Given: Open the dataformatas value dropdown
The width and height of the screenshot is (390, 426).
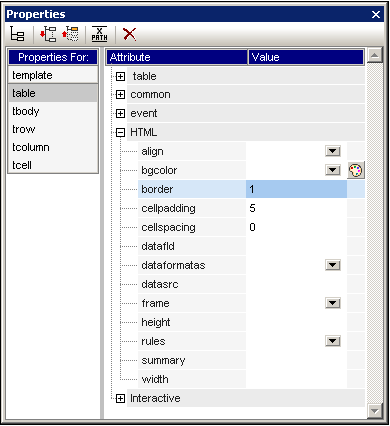Looking at the screenshot, I should (333, 265).
